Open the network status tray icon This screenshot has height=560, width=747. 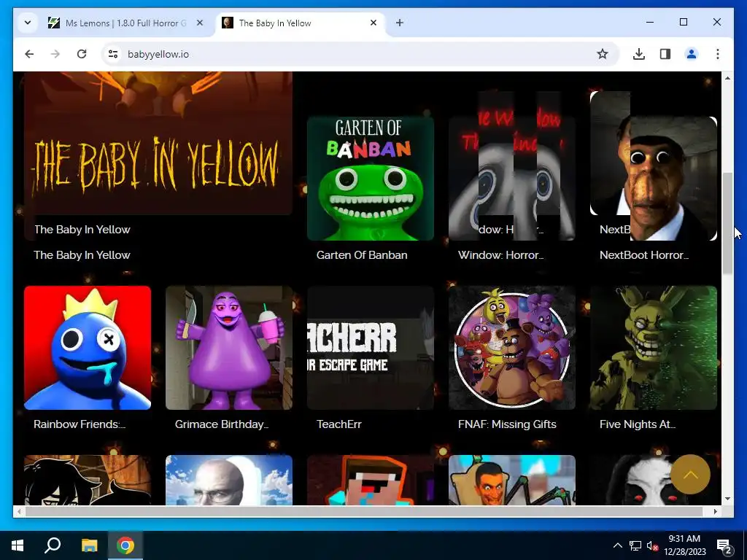coord(635,545)
